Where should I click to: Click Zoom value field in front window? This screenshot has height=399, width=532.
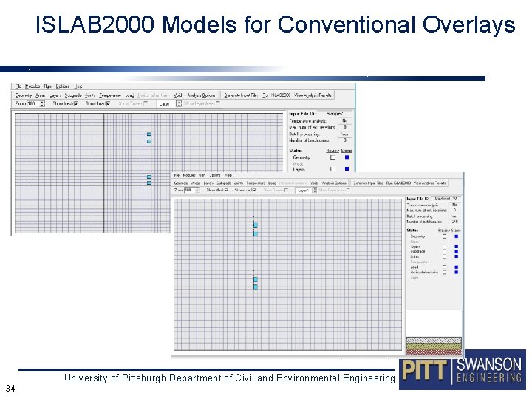click(190, 191)
